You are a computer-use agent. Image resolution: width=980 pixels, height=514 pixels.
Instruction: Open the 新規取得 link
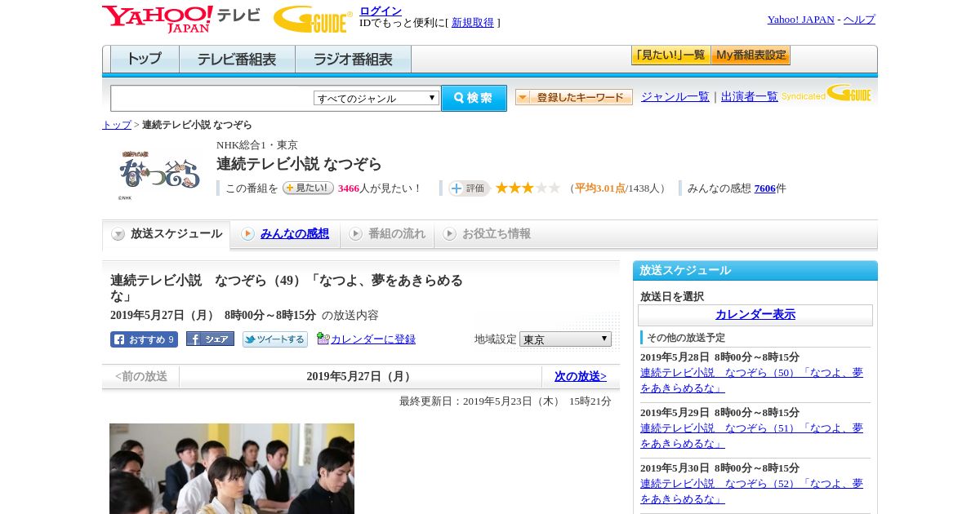pos(473,23)
